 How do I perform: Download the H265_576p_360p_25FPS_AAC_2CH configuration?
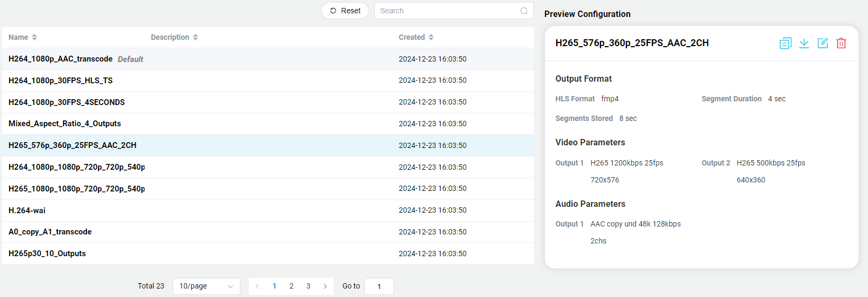coord(804,43)
